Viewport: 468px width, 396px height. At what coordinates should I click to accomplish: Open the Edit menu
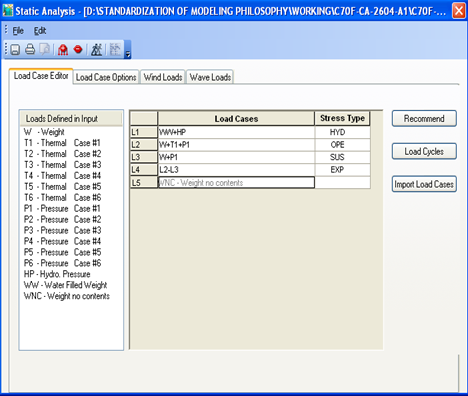coord(40,31)
